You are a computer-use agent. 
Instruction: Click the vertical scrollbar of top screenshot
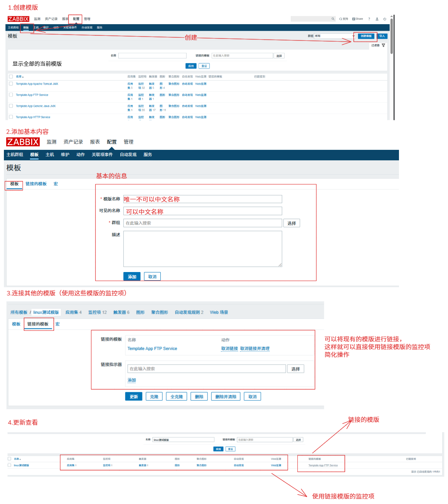(392, 37)
